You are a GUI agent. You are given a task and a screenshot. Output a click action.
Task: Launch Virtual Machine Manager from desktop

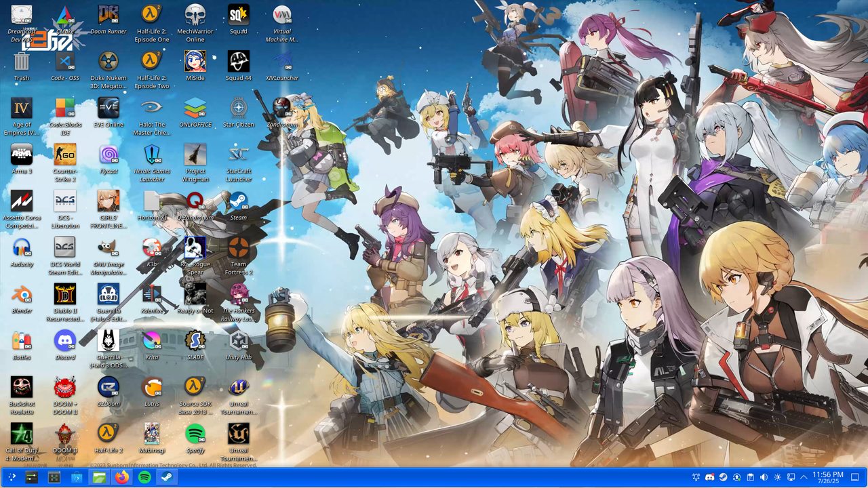282,15
